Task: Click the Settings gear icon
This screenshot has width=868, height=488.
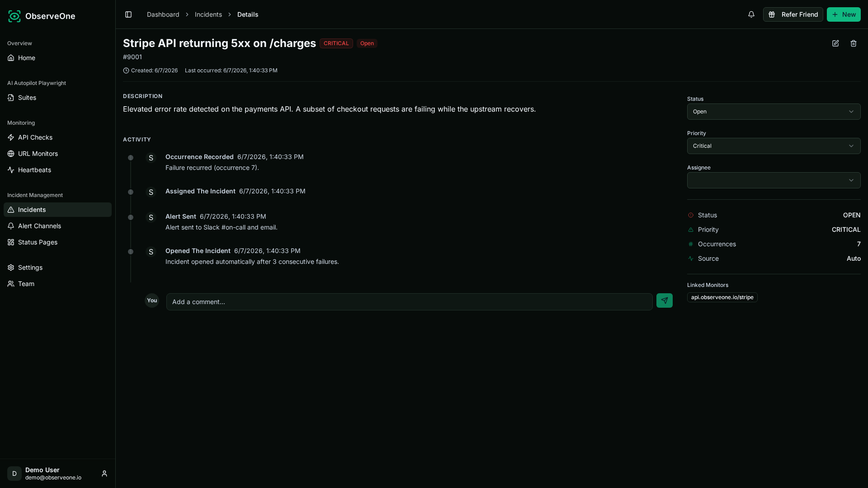Action: point(11,267)
